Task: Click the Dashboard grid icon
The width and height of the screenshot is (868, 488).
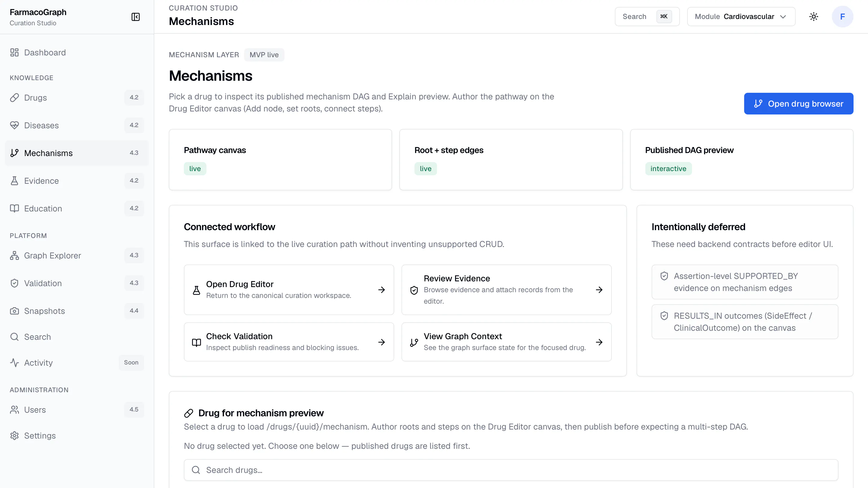Action: [x=14, y=52]
